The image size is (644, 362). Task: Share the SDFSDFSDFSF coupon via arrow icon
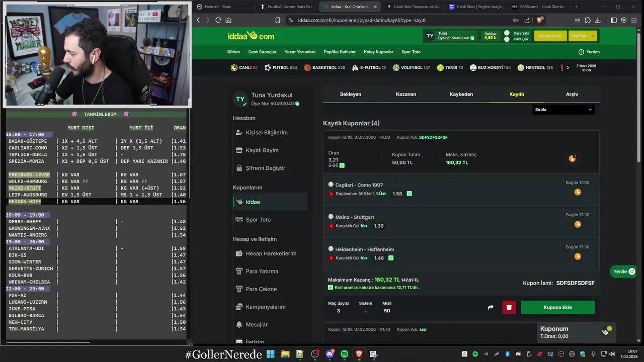point(491,307)
